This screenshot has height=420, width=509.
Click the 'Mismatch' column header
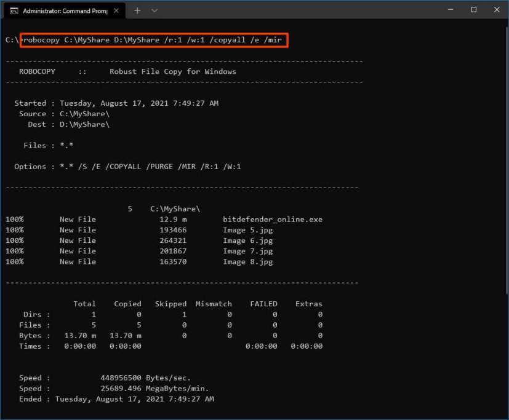tap(214, 304)
